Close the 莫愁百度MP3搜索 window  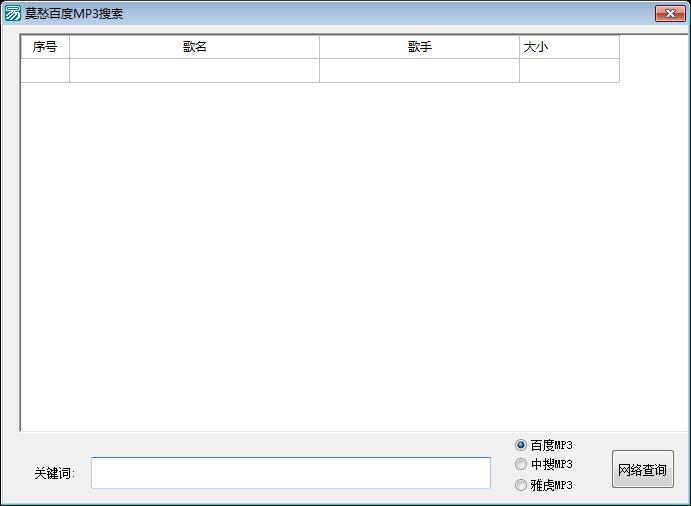(x=670, y=14)
